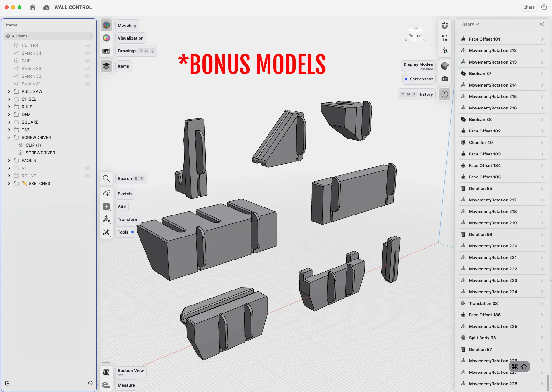552x392 pixels.
Task: Collapse the SCREWDRIVER folder
Action: coord(9,137)
